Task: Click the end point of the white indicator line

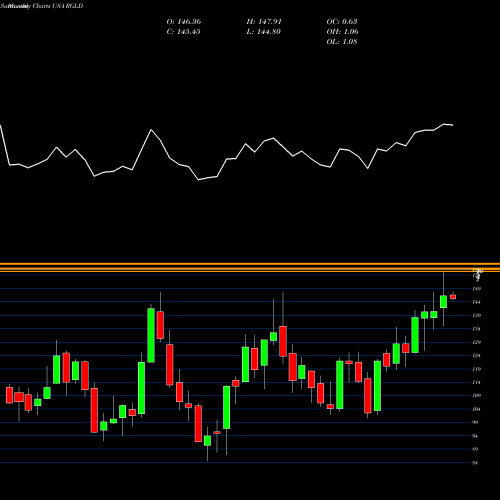Action: 453,125
